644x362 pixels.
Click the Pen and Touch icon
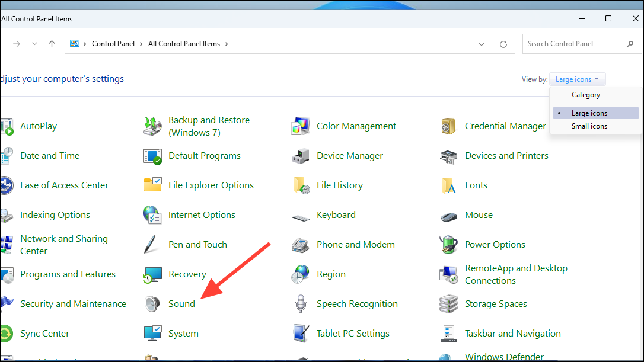point(151,245)
